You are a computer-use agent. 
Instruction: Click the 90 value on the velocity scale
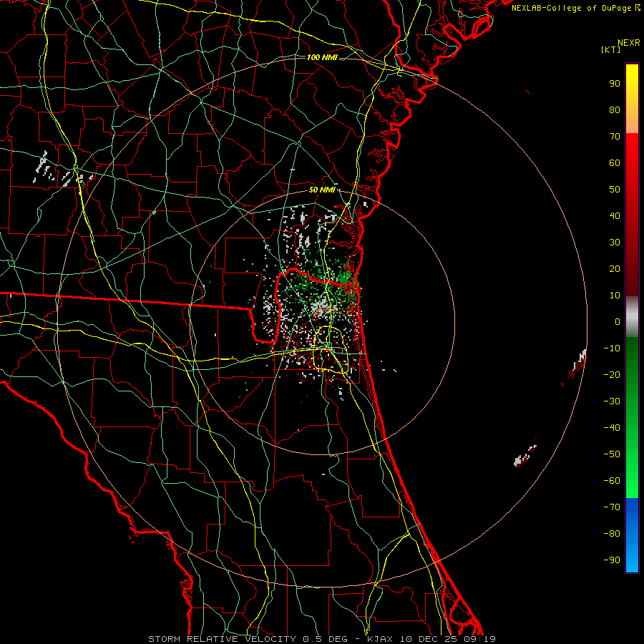pos(615,84)
